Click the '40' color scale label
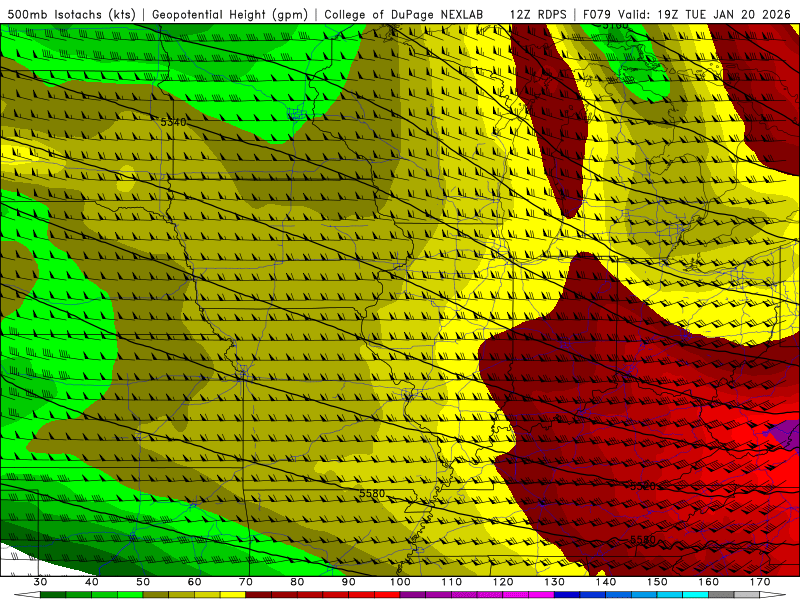800x600 pixels. coord(92,582)
